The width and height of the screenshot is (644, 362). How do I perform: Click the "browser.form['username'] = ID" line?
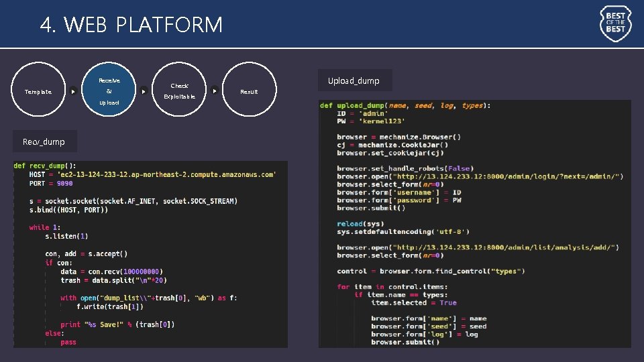click(398, 192)
